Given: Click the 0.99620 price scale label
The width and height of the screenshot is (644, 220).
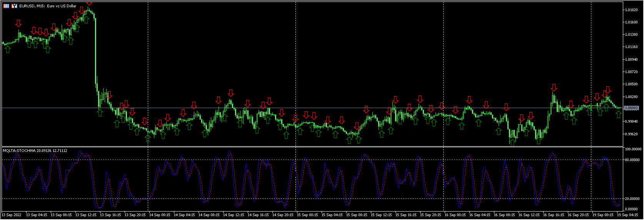Looking at the screenshot, I should (x=632, y=134).
